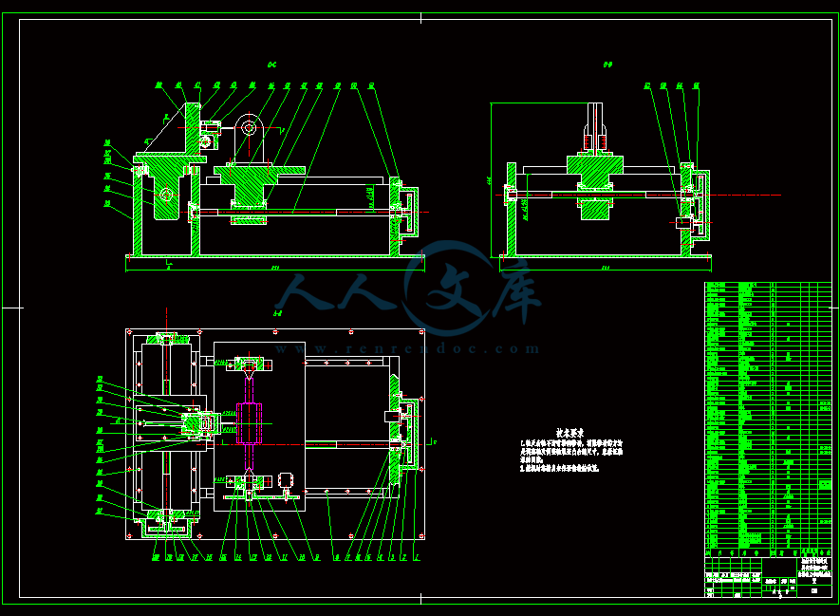This screenshot has width=840, height=616.
Task: Select the magenta shaft in the plan view
Action: 249,423
